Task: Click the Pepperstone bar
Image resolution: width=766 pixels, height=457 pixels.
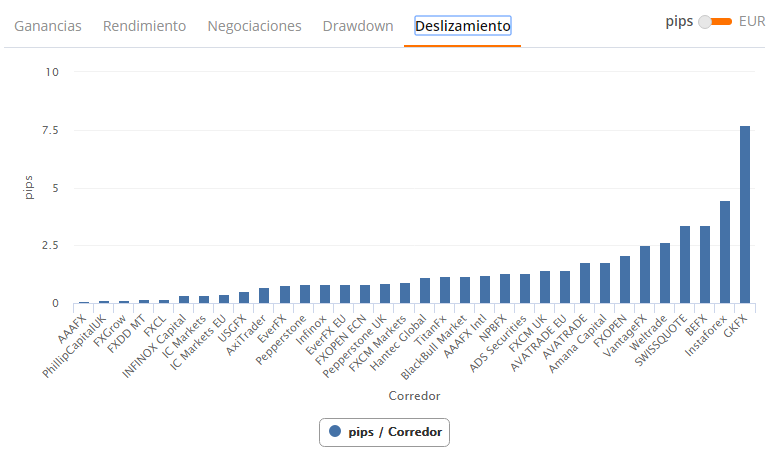Action: tap(304, 294)
